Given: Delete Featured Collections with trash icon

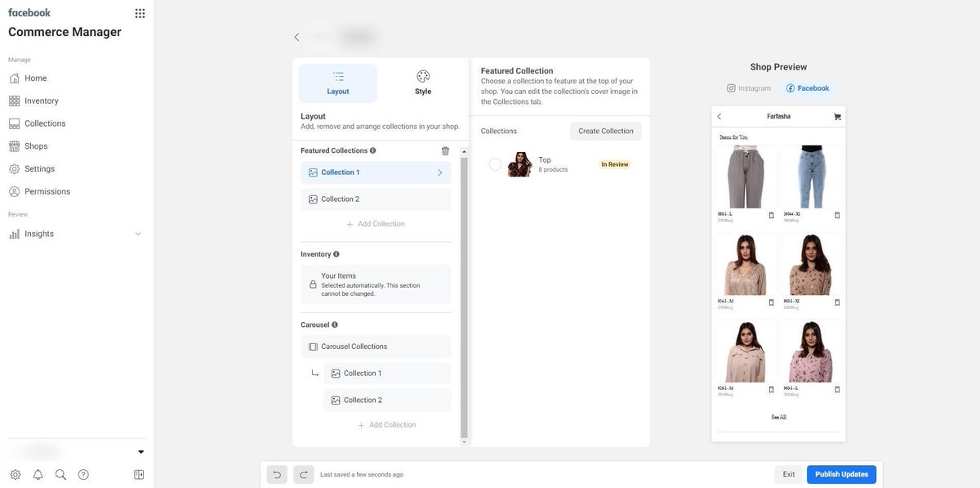Looking at the screenshot, I should click(x=445, y=151).
